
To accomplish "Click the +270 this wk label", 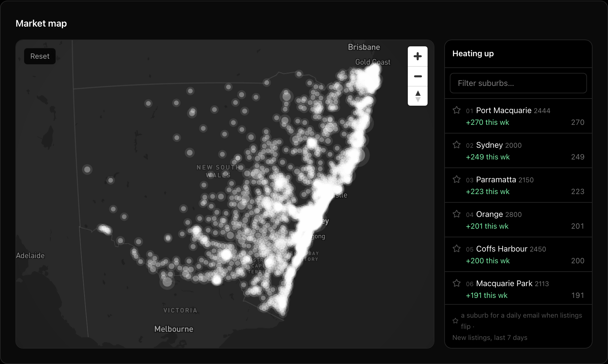I will pyautogui.click(x=488, y=122).
